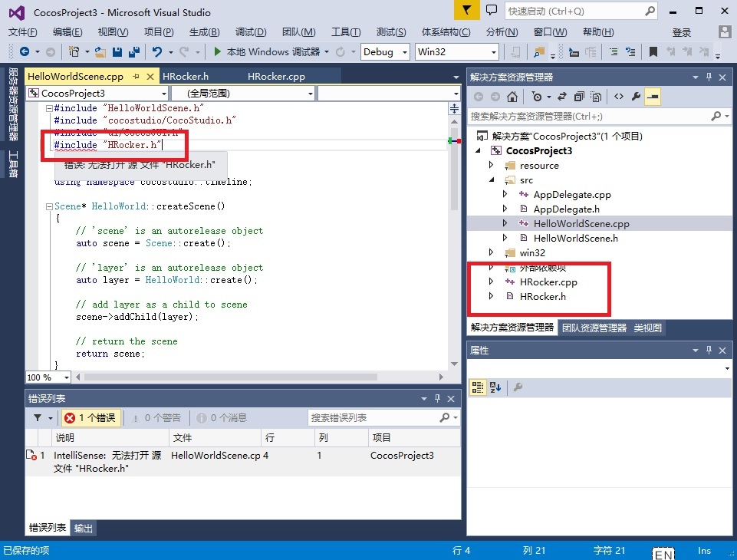Toggle Show All Files in Solution Explorer

coord(596,97)
